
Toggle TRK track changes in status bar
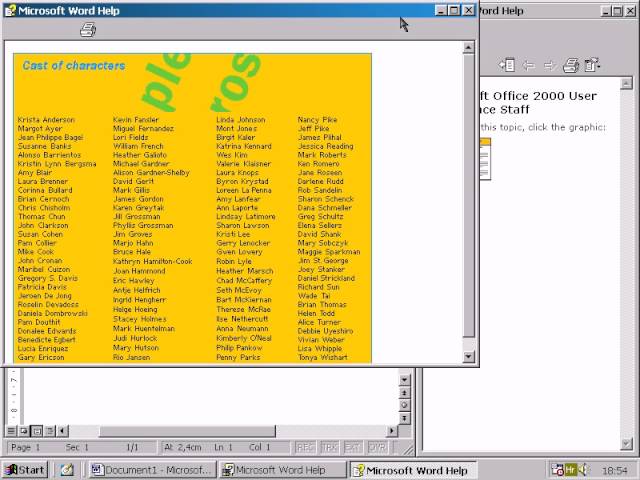point(329,447)
